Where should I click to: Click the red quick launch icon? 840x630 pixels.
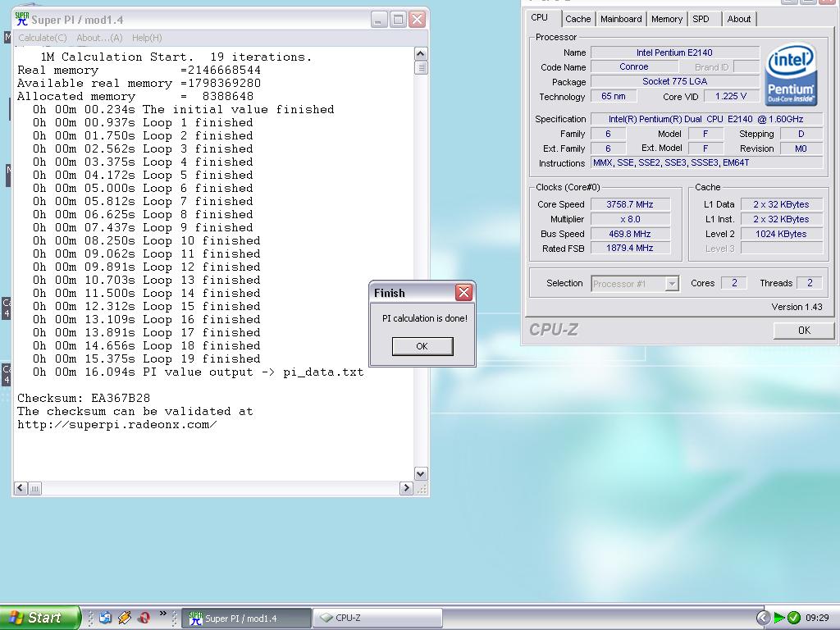pyautogui.click(x=144, y=618)
